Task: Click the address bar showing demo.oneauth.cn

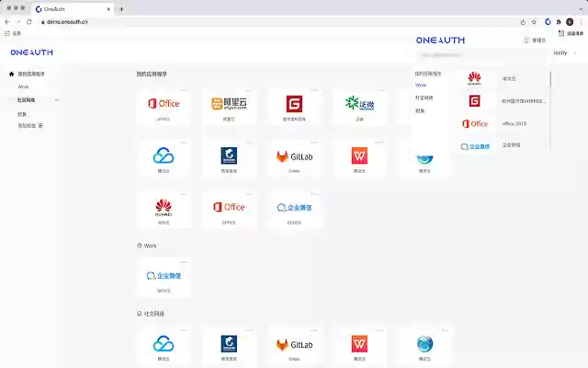Action: (x=277, y=22)
